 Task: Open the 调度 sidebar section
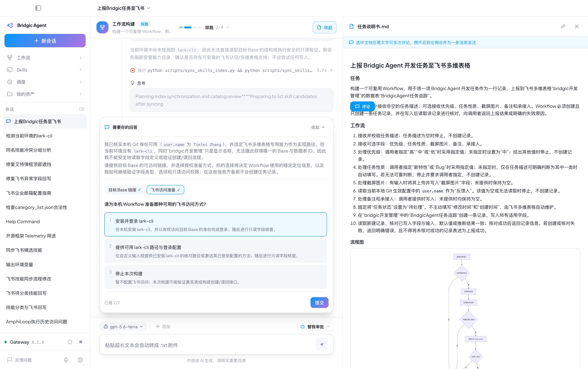(x=45, y=82)
